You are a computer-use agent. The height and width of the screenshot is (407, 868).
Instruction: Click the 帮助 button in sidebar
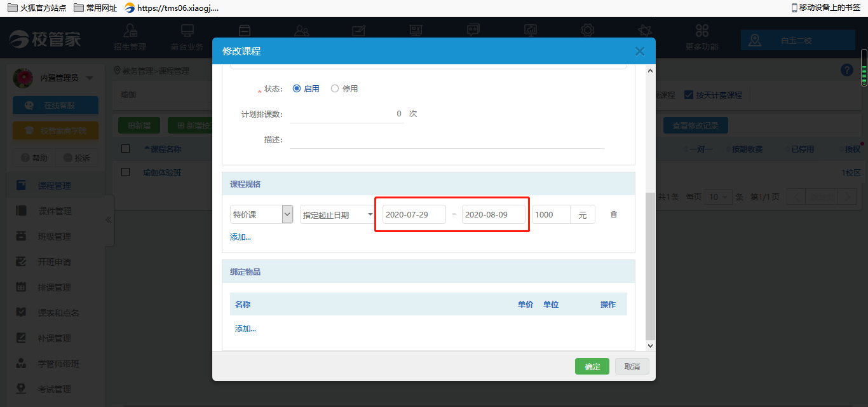(34, 158)
